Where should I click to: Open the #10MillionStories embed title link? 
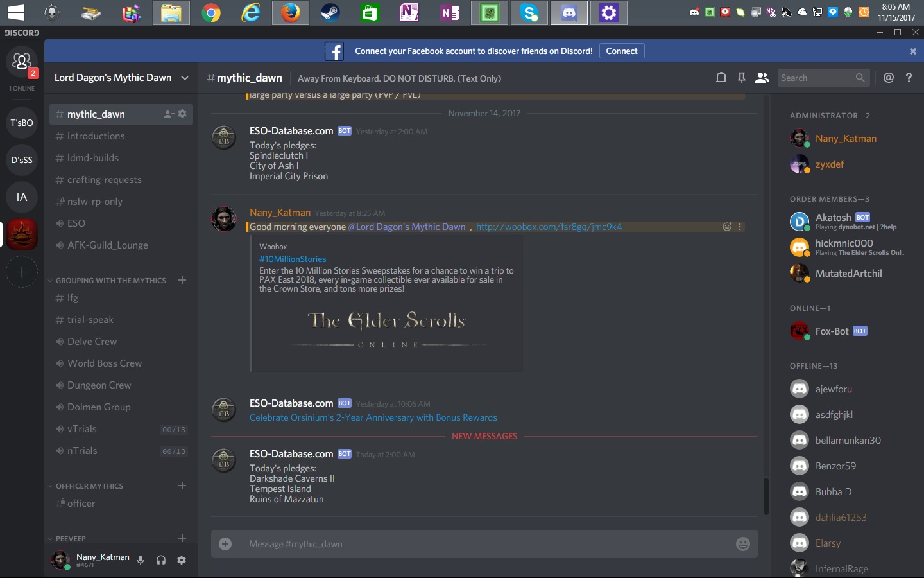tap(293, 259)
